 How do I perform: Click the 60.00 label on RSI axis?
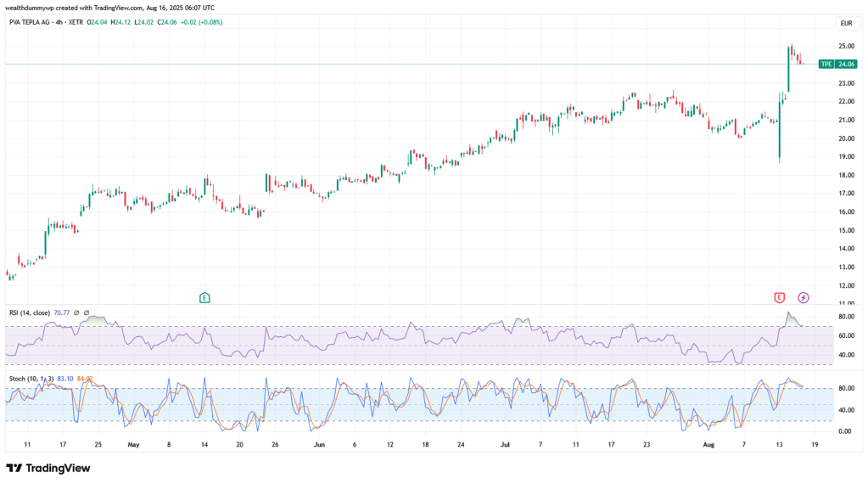pos(847,335)
